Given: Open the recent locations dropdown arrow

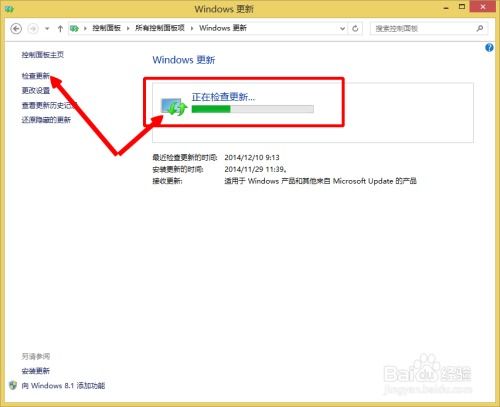Looking at the screenshot, I should [x=47, y=29].
